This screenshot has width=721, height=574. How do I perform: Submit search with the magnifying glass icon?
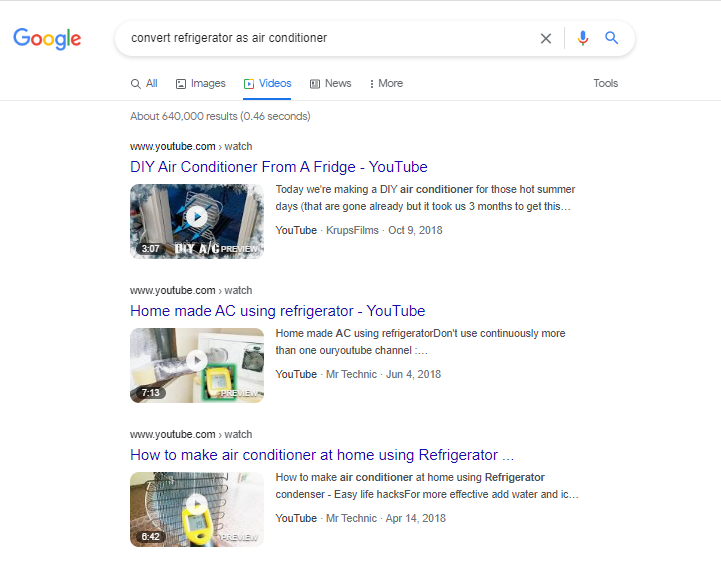click(x=611, y=38)
